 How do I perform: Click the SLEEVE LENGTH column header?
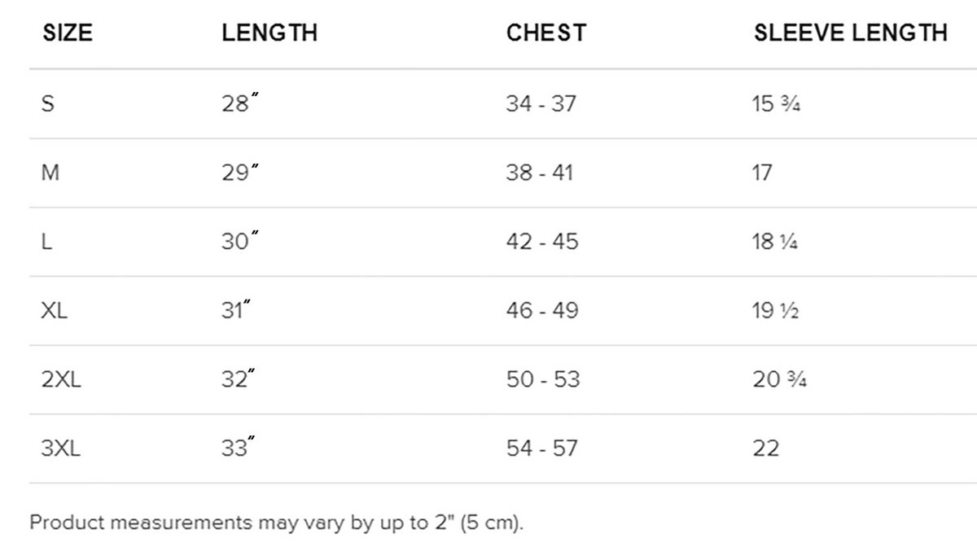850,33
